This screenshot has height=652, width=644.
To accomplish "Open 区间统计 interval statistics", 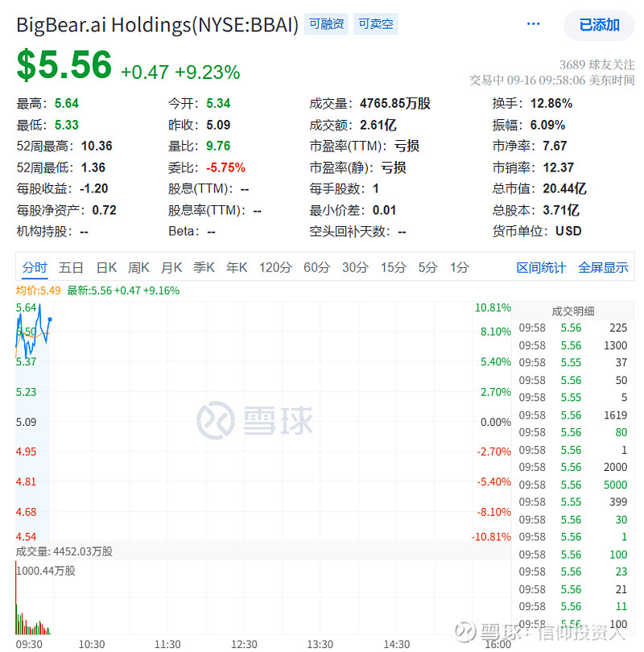I will tap(541, 268).
